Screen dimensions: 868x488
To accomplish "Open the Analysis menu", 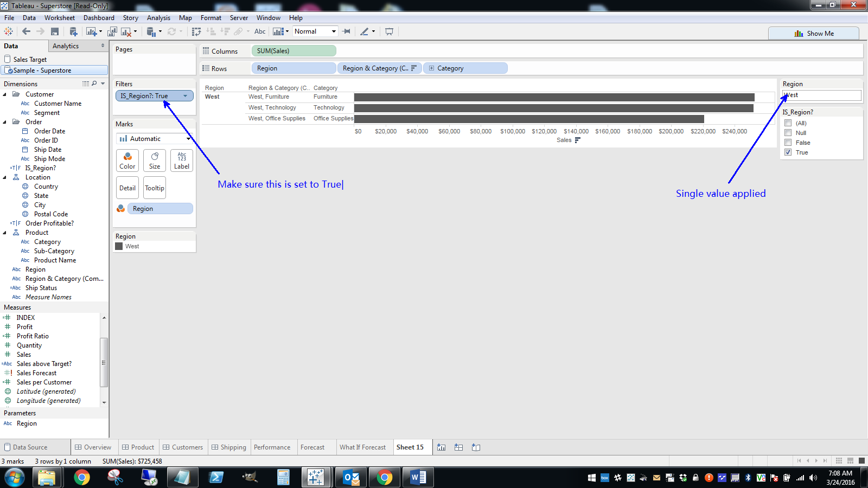I will coord(158,17).
